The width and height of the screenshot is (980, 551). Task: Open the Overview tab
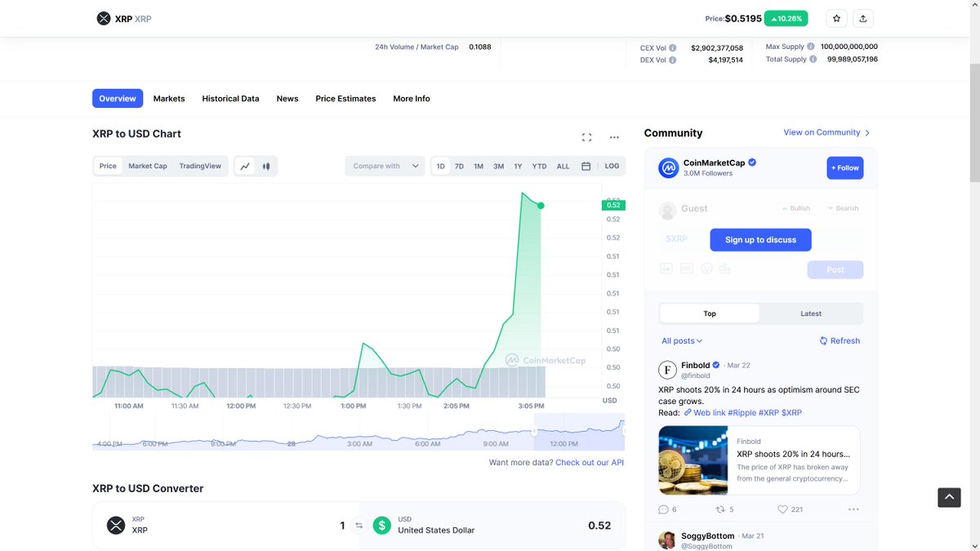point(118,99)
